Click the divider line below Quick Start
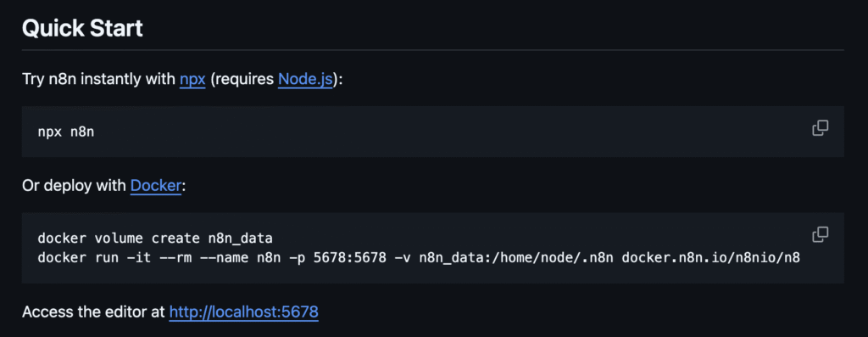This screenshot has height=337, width=868. tap(433, 50)
